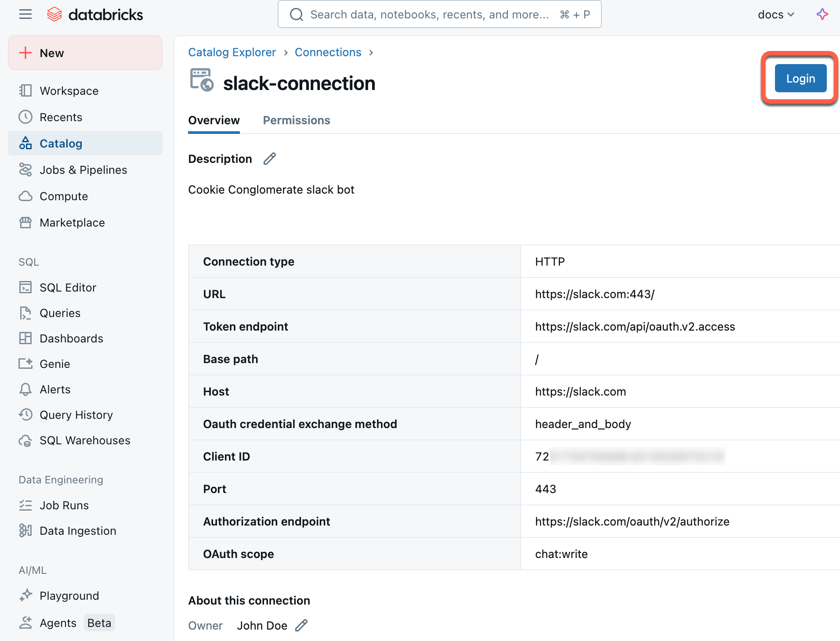Switch to the Permissions tab
This screenshot has height=641, width=840.
tap(296, 120)
